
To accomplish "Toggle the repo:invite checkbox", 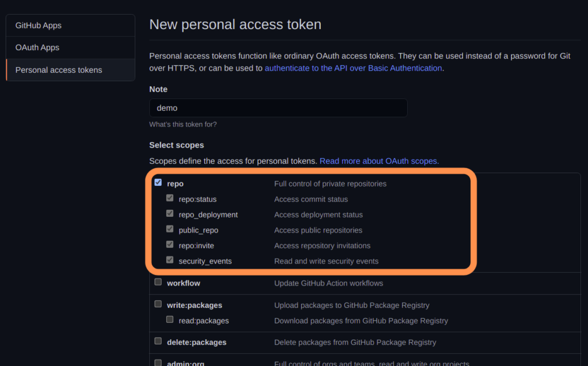I will [x=170, y=245].
